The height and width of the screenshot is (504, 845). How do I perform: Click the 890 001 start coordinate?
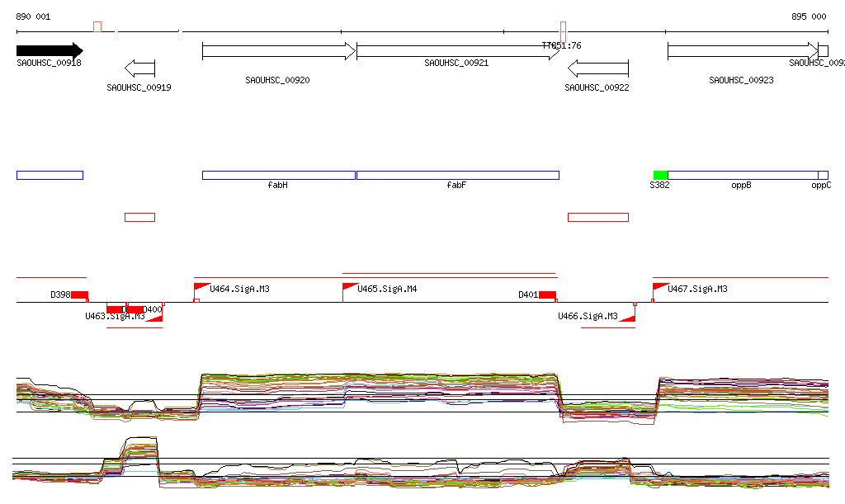(33, 16)
